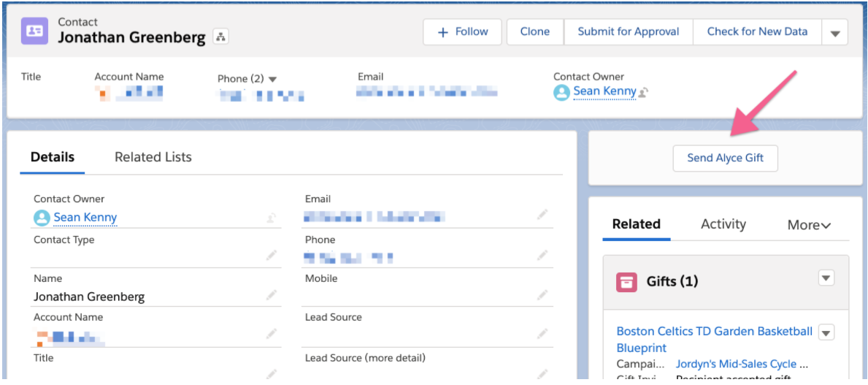Switch to the Related Lists tab
This screenshot has width=868, height=385.
[153, 157]
